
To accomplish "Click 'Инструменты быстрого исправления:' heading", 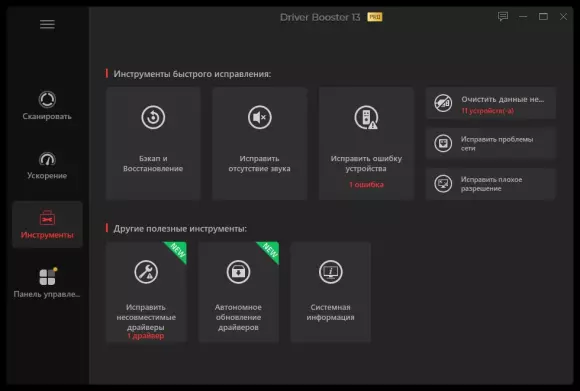I will [x=192, y=74].
